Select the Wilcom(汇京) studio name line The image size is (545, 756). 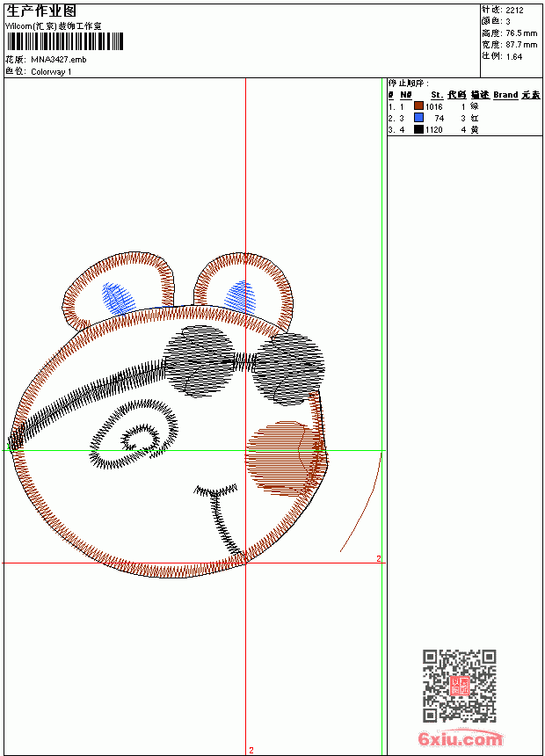coord(54,26)
